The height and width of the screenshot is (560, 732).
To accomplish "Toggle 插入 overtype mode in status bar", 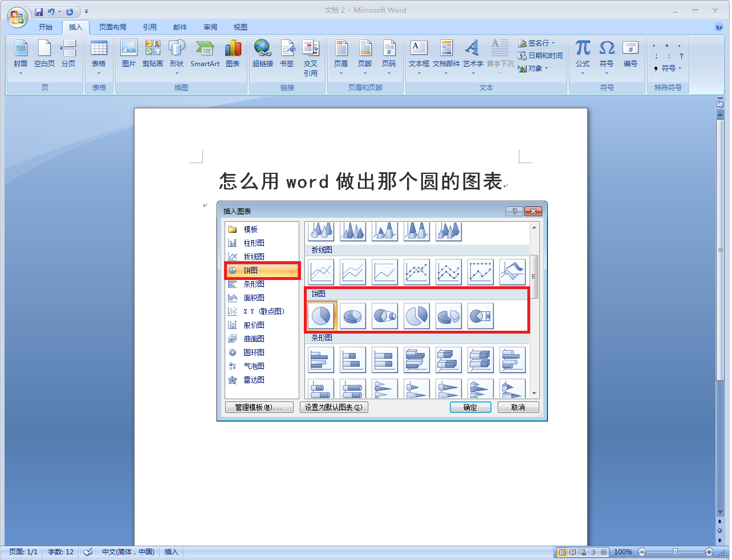I will [x=172, y=552].
